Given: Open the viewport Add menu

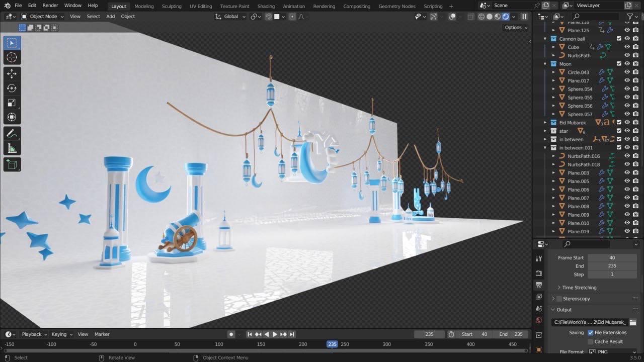Looking at the screenshot, I should point(110,17).
